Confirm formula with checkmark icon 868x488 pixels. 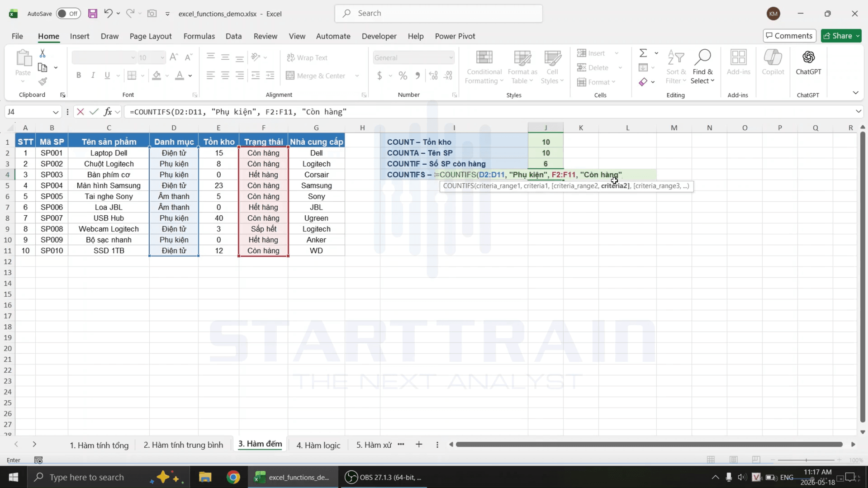click(x=94, y=112)
